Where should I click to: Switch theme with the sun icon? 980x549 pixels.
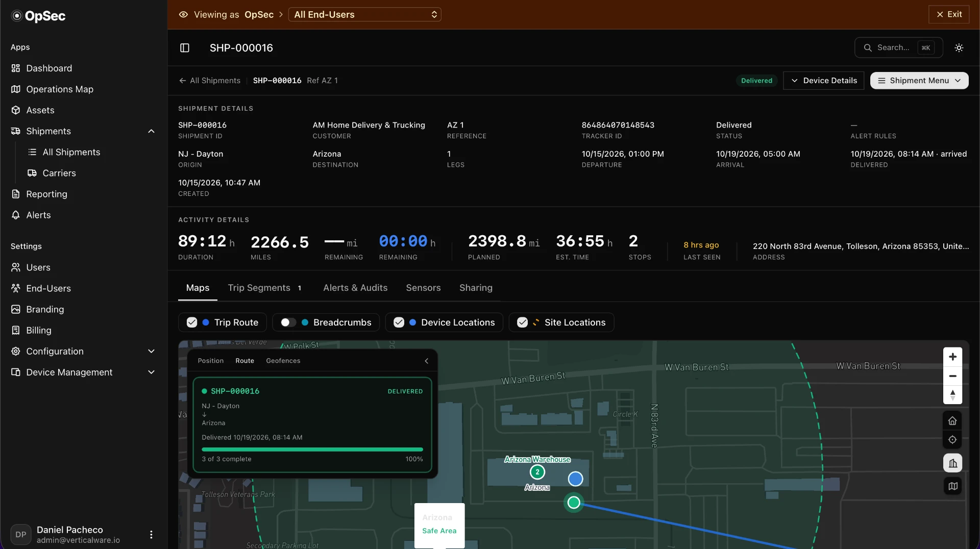[959, 47]
